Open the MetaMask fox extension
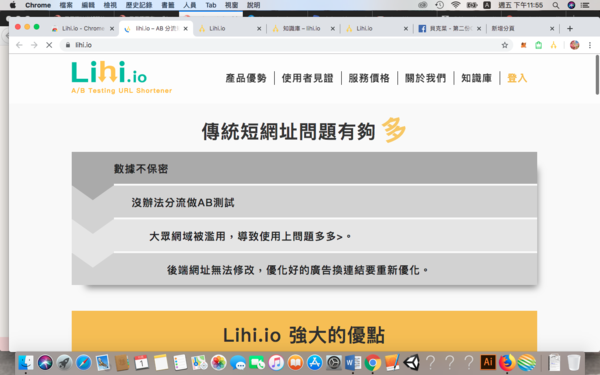600x375 pixels. [523, 45]
